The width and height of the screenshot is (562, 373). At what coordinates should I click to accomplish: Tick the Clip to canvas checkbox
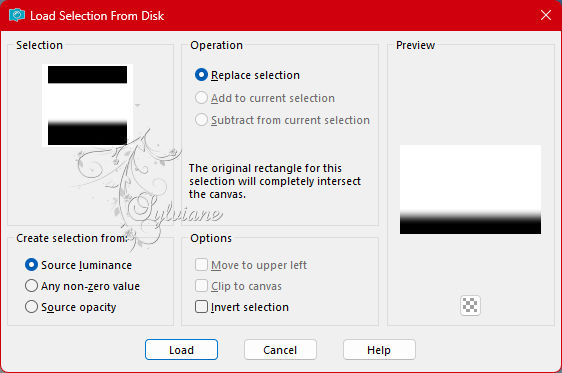[201, 286]
